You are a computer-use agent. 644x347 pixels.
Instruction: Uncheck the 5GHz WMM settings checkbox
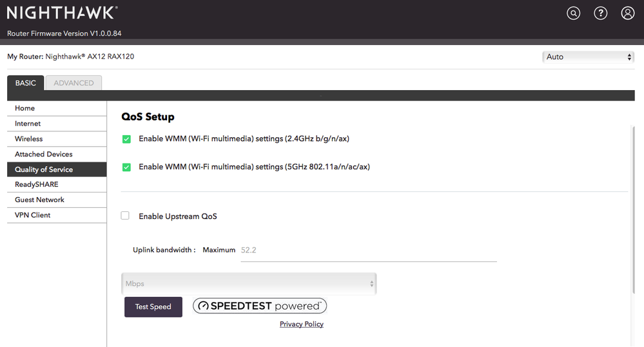(126, 167)
